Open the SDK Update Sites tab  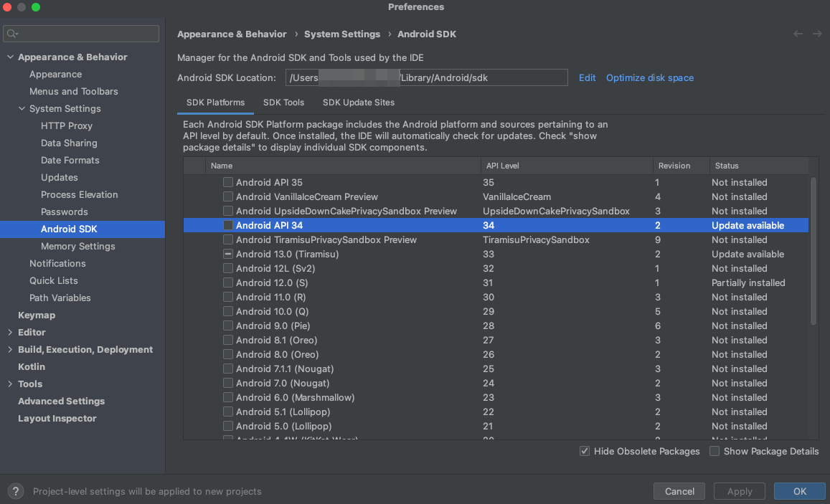point(359,103)
